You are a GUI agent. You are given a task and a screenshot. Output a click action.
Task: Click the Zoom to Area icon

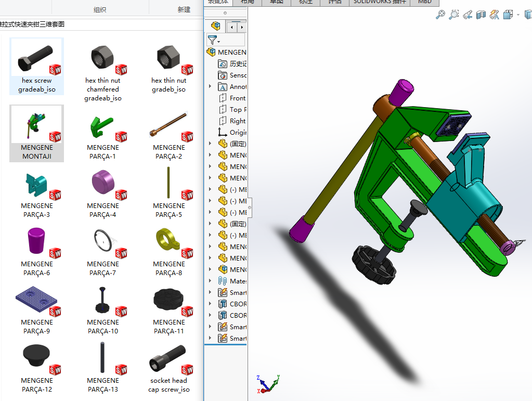[453, 15]
